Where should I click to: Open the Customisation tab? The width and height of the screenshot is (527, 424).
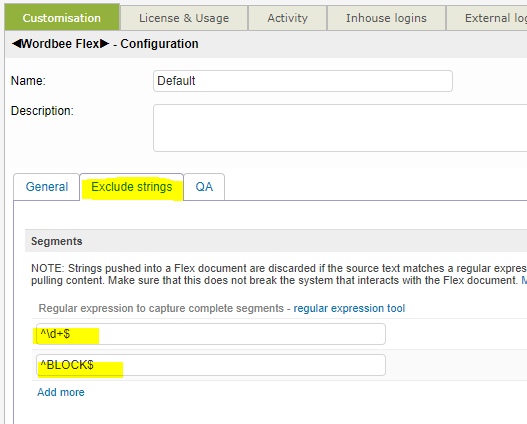[62, 17]
